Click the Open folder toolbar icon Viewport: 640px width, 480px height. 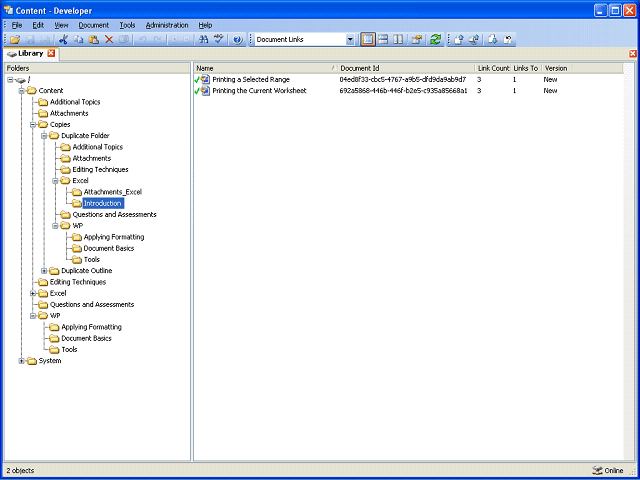pos(15,40)
